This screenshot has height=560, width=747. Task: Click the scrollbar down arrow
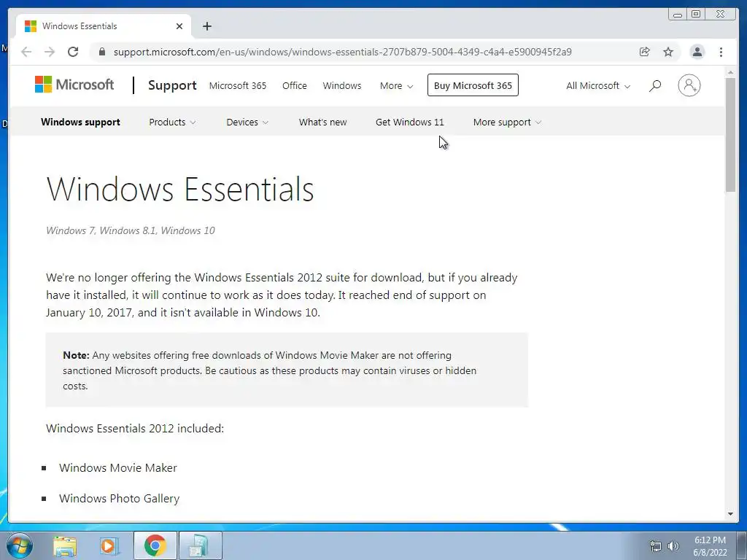(730, 514)
